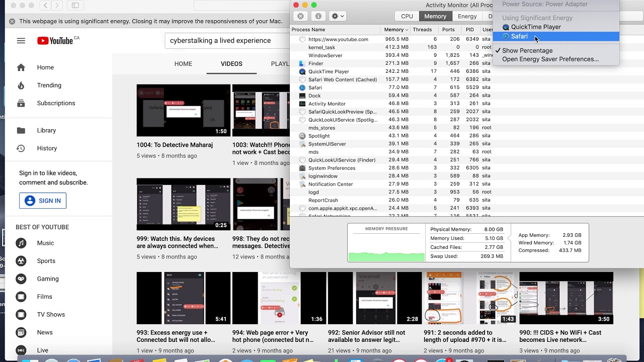
Task: Select the Spotlight process row
Action: 391,136
